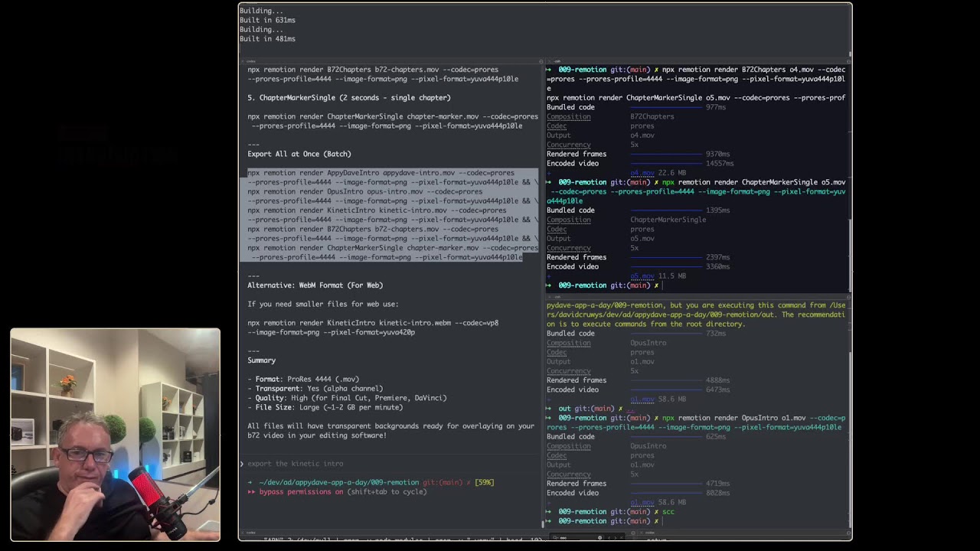Select the webcam video overlay thumbnail
The width and height of the screenshot is (980, 551).
(116, 435)
